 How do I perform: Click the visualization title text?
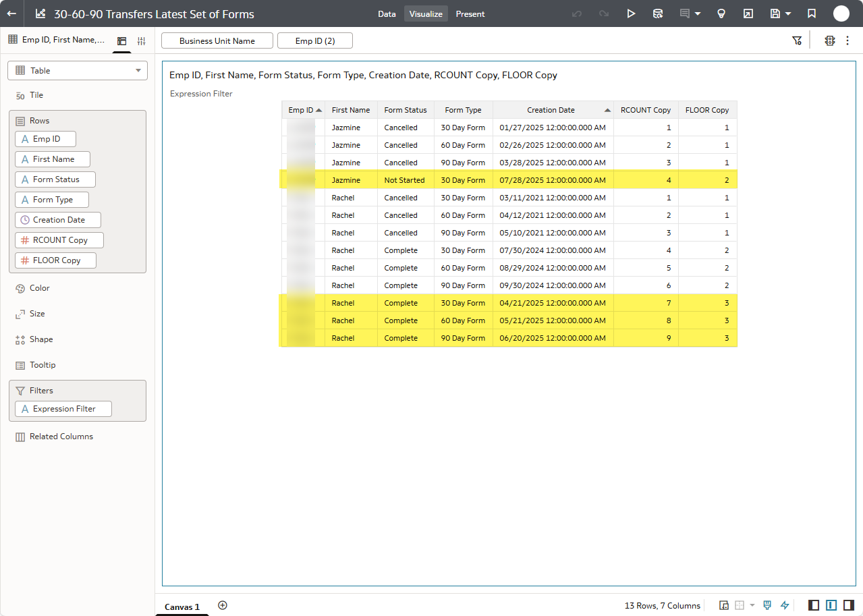click(363, 75)
